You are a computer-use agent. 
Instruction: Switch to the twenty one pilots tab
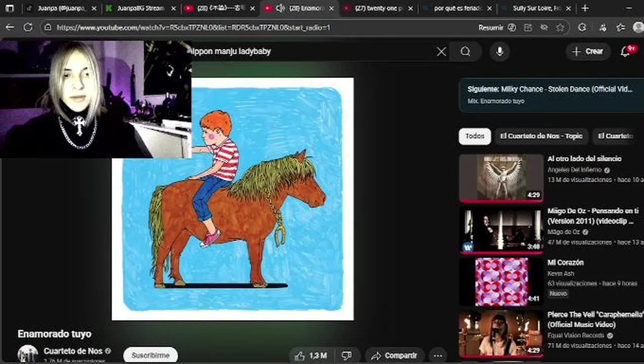(x=379, y=8)
